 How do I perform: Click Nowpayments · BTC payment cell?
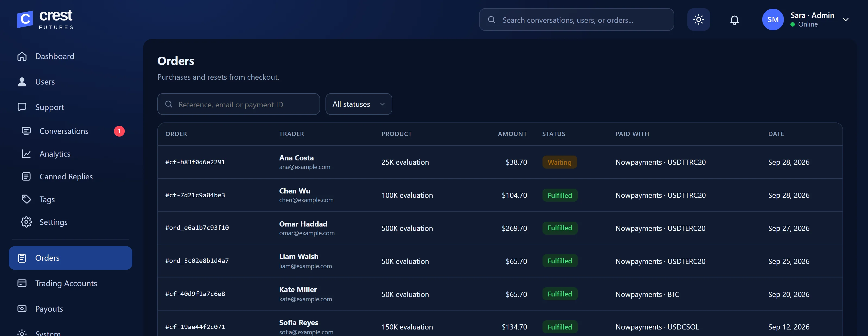[x=647, y=294]
